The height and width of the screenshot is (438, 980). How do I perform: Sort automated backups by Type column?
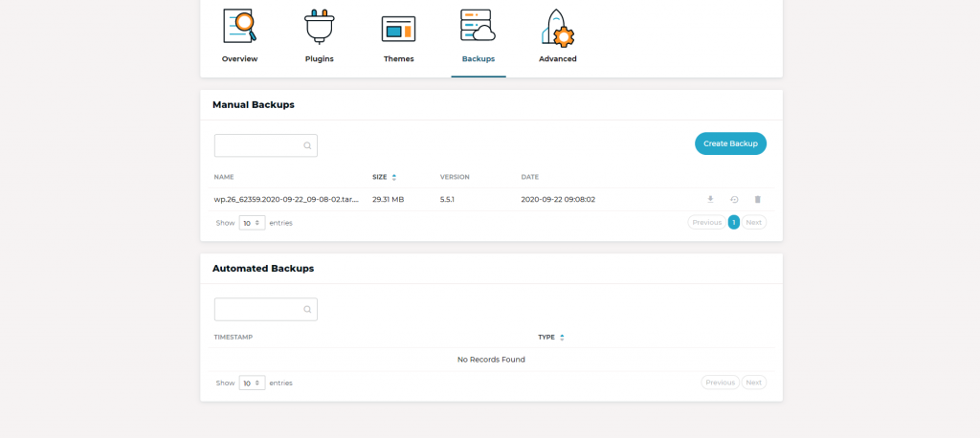pyautogui.click(x=551, y=338)
